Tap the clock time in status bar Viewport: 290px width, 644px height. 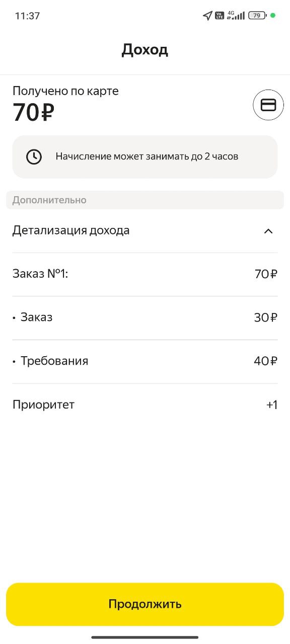pos(27,16)
